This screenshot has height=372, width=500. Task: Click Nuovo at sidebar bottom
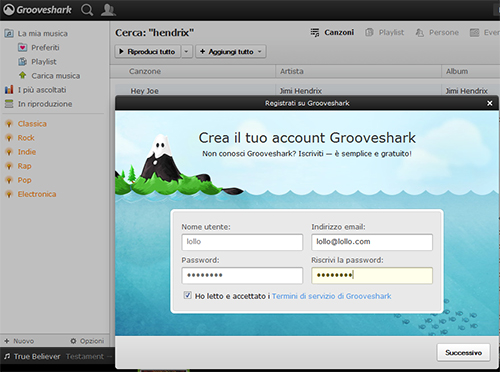[x=19, y=341]
